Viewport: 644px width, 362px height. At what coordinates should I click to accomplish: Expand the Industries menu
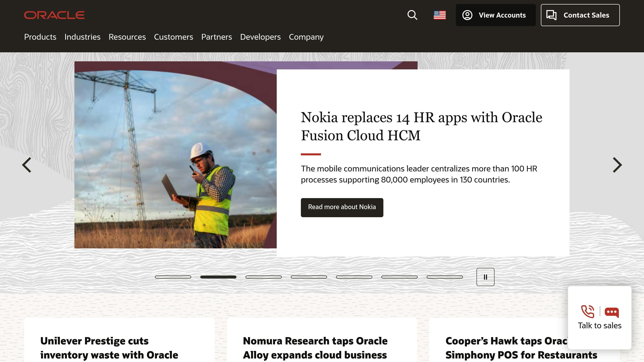(x=83, y=37)
